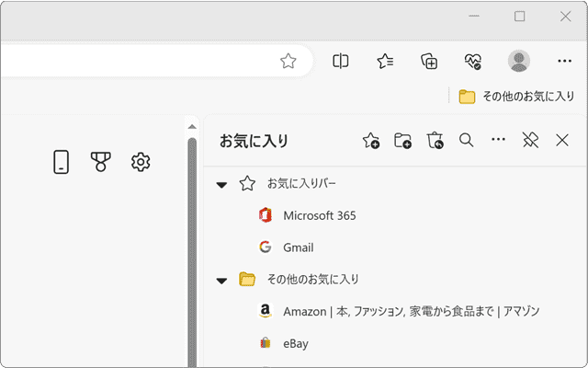This screenshot has width=588, height=368.
Task: Click the Amazon favicon
Action: pyautogui.click(x=266, y=311)
